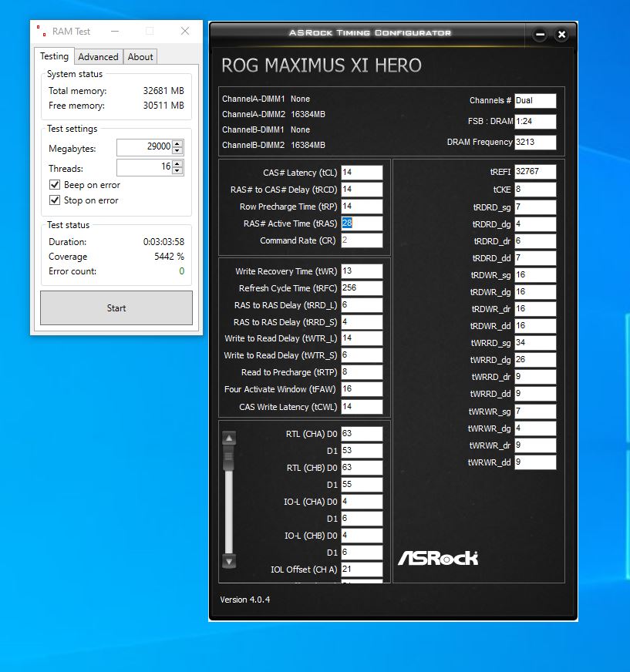Click the IO-L (CHB) D0 field
Image resolution: width=630 pixels, height=672 pixels.
pos(362,536)
